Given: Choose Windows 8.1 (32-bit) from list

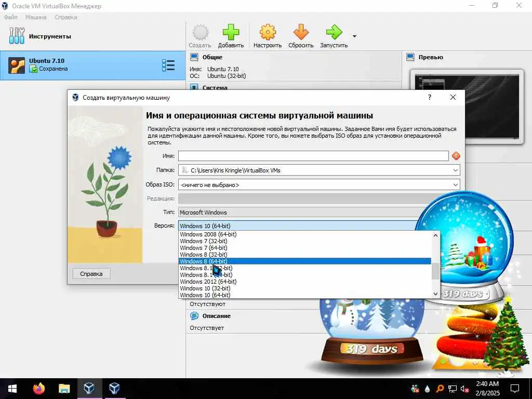Looking at the screenshot, I should click(x=304, y=268).
